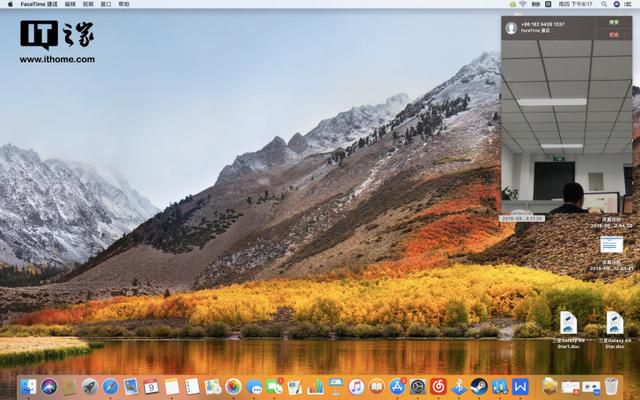Open the 视频 menu

88,4
